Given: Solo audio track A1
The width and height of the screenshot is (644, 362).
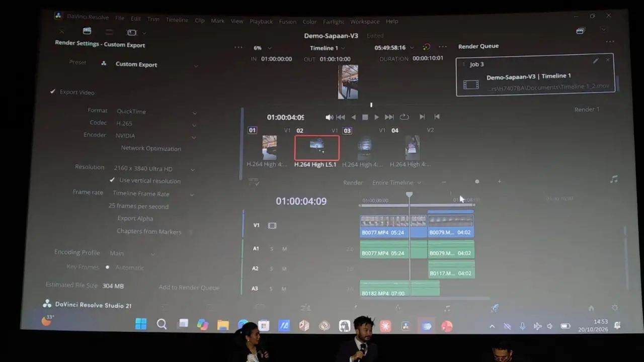Looking at the screenshot, I should pos(272,249).
